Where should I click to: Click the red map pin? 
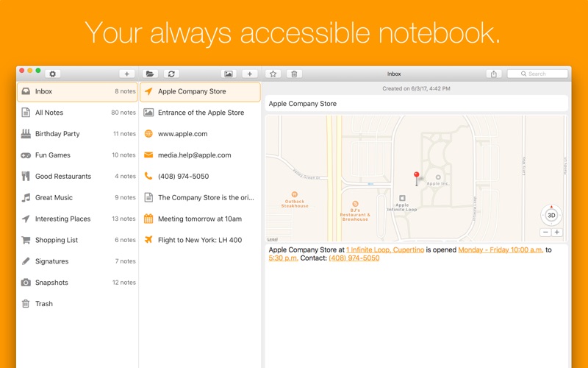coord(416,177)
